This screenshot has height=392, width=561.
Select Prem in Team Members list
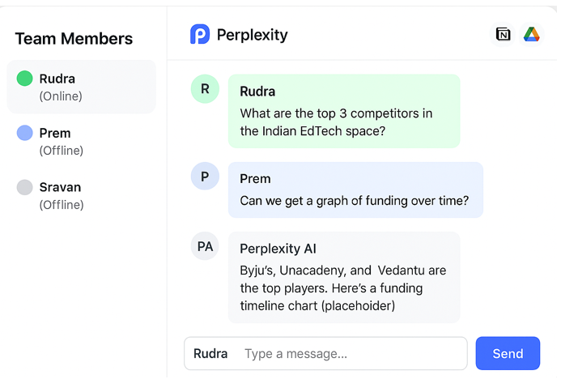[x=81, y=141]
